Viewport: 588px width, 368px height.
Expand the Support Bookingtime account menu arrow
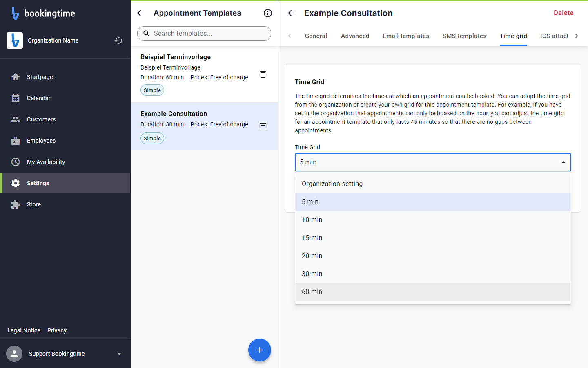click(x=119, y=354)
